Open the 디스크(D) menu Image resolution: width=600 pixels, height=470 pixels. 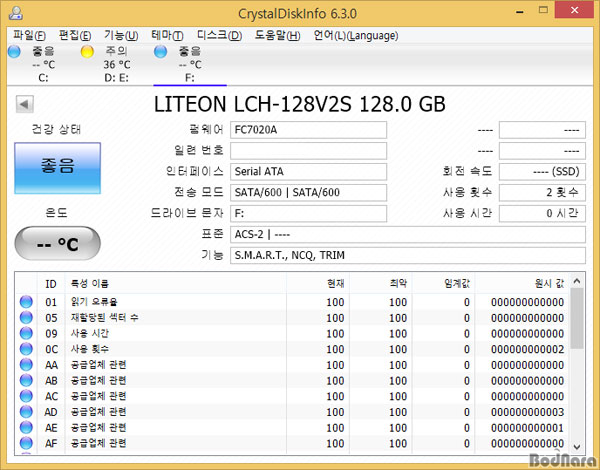click(219, 36)
